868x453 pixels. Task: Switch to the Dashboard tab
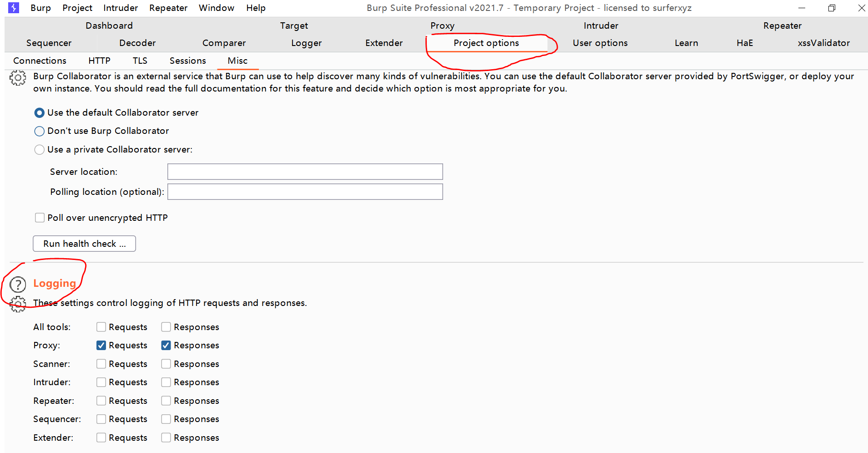[109, 25]
